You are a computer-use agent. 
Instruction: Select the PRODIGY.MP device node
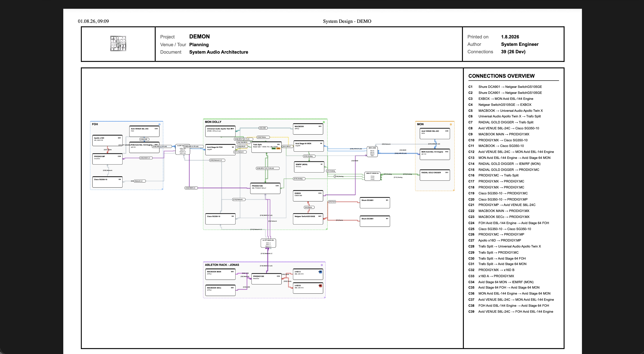(108, 159)
